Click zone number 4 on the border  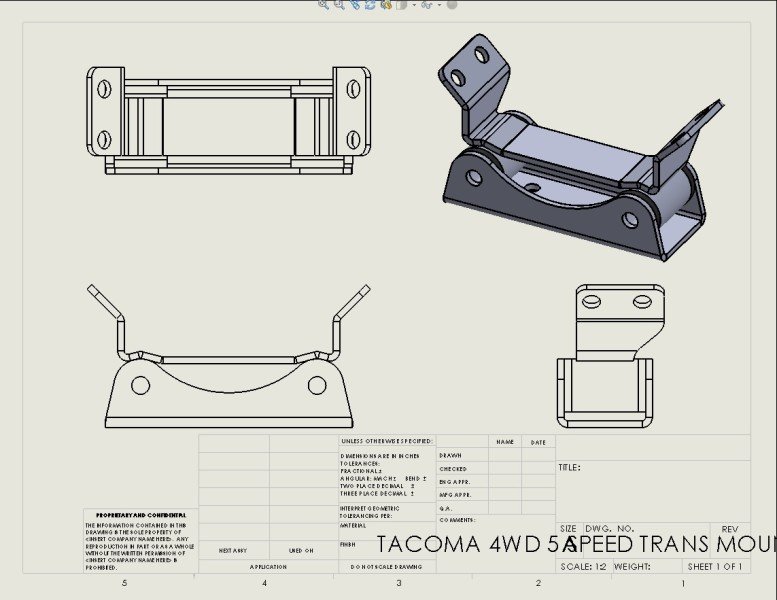pos(264,583)
